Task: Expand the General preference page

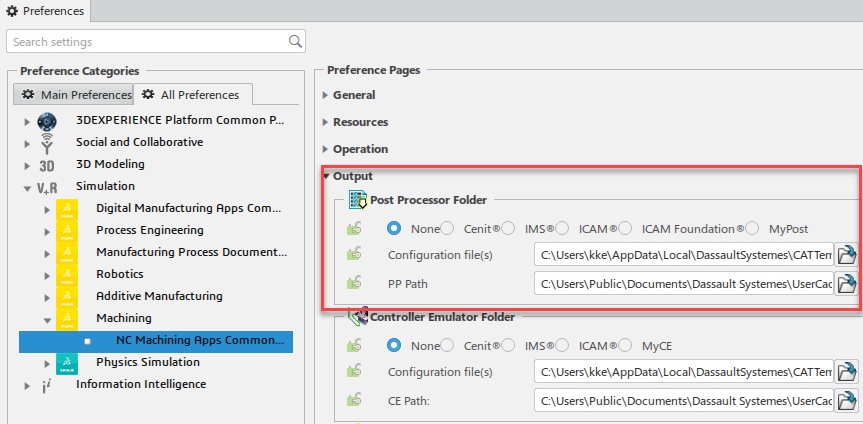Action: [325, 95]
